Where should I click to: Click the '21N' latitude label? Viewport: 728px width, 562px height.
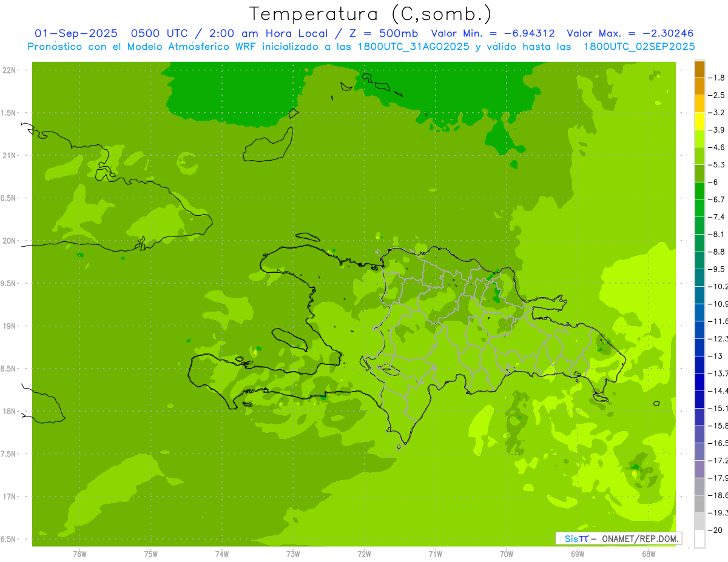[8, 156]
